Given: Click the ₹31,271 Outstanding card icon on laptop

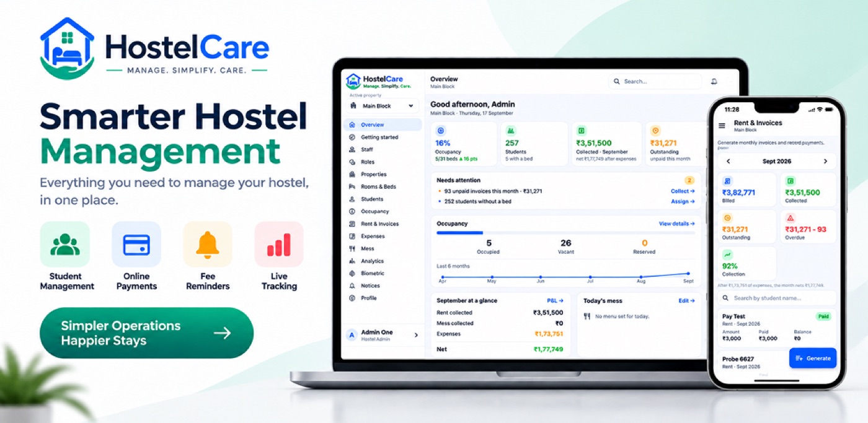Looking at the screenshot, I should (x=655, y=131).
